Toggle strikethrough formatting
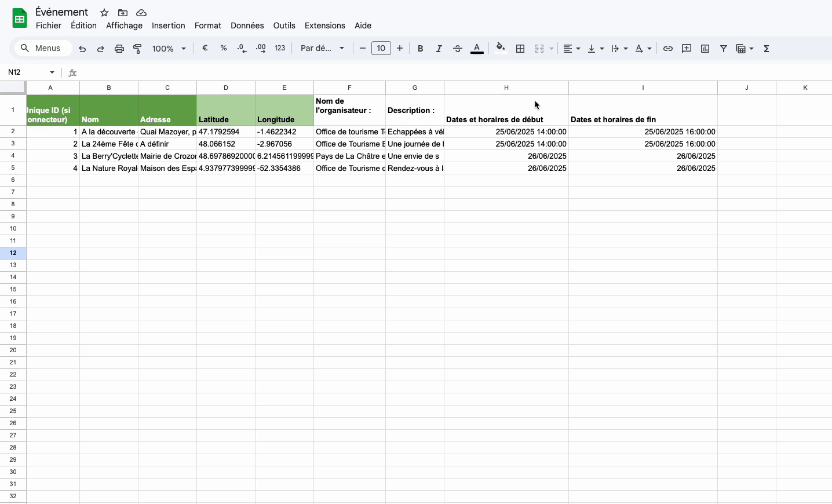Screen dimensions: 832x504 (458, 49)
